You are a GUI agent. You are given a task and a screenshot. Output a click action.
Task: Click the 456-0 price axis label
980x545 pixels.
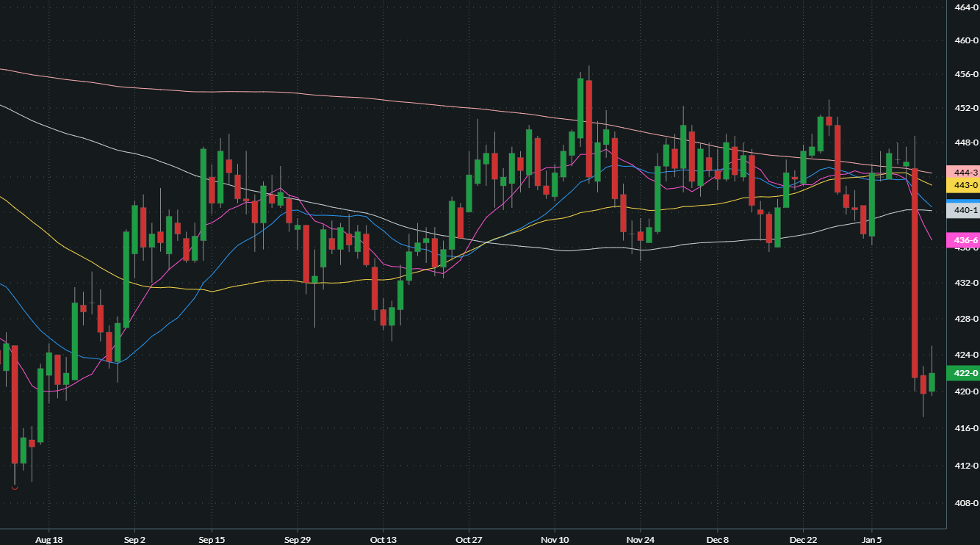point(965,74)
